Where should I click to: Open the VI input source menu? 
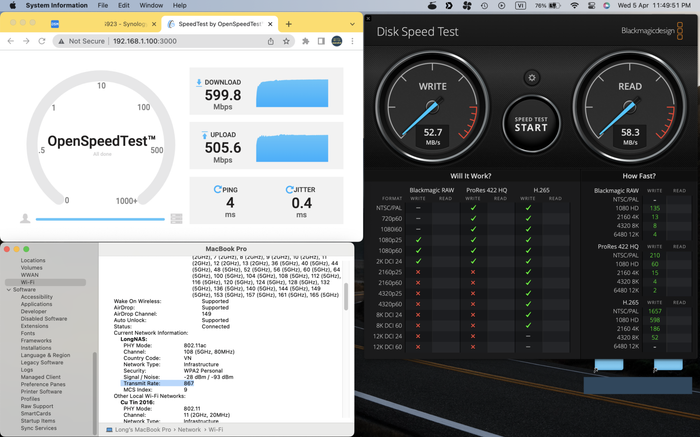520,5
